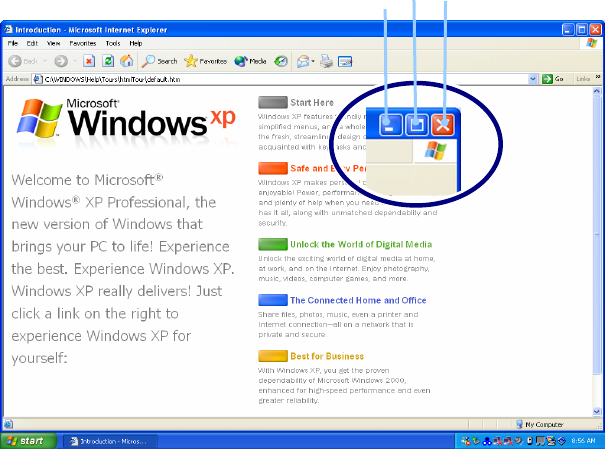Click the green Go button
The image size is (605, 449).
pos(553,79)
